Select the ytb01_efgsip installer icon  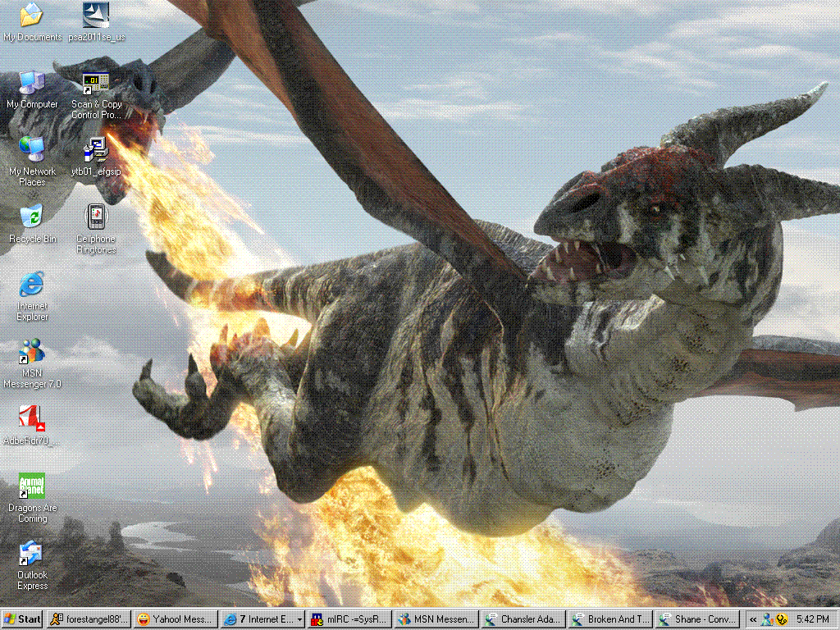coord(97,157)
